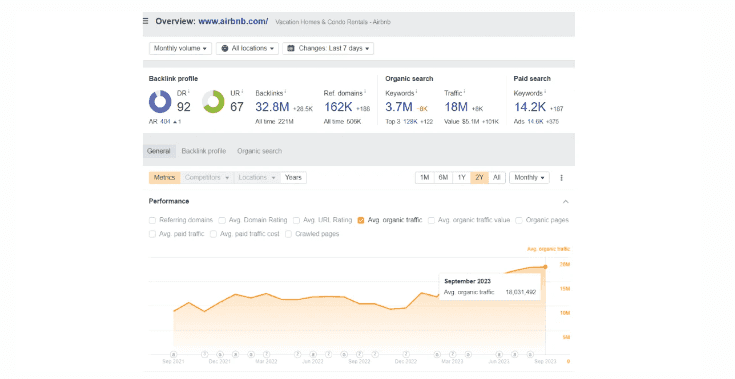Open the All locations dropdown
Viewport: 735px width, 379px height.
[x=247, y=48]
